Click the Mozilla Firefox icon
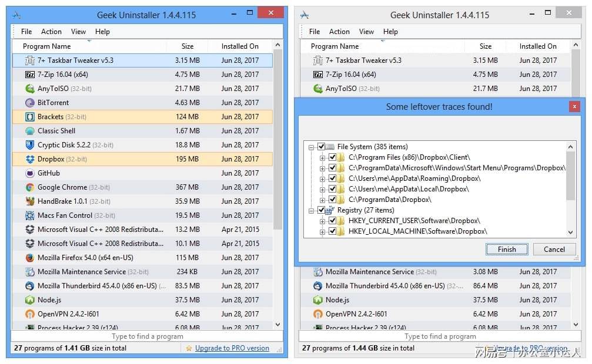 click(30, 258)
